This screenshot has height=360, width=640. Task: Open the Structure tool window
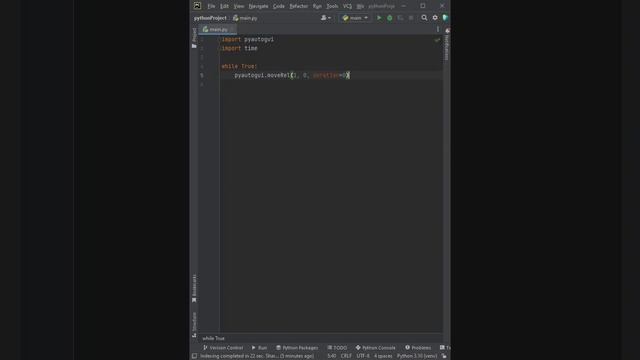pos(194,324)
